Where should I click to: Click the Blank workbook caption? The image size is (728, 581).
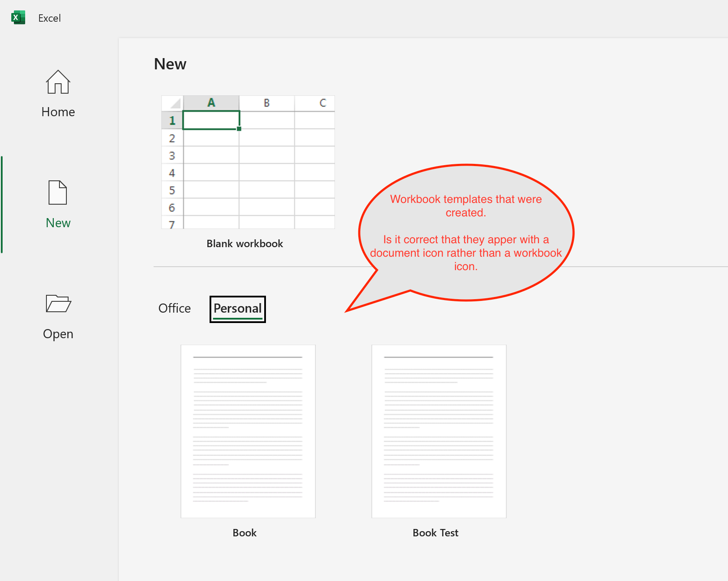245,244
